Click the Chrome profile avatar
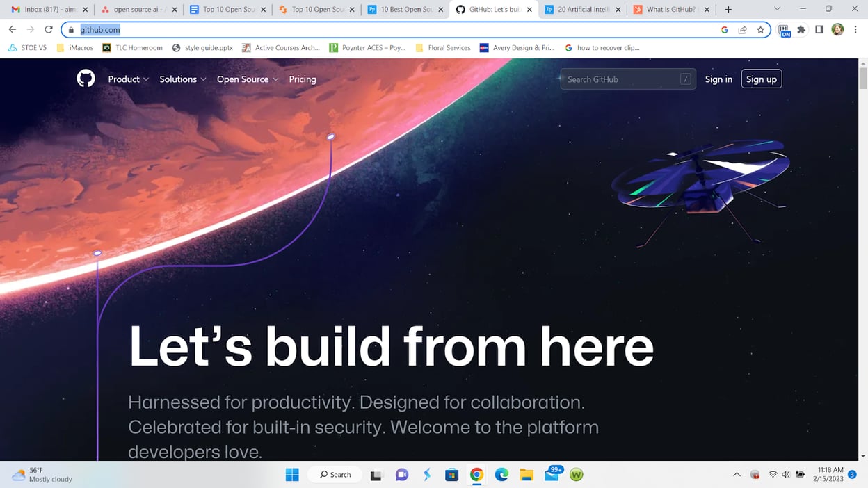Image resolution: width=868 pixels, height=488 pixels. tap(837, 30)
